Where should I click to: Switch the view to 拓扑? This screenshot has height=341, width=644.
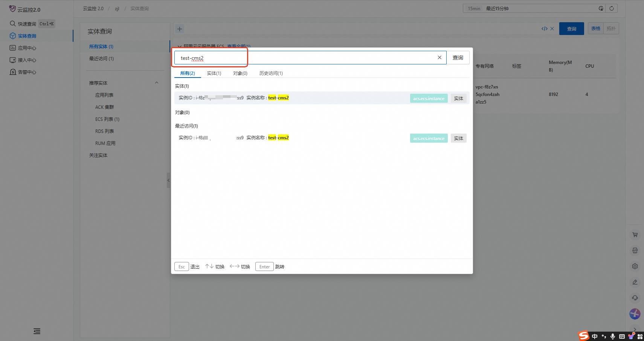click(x=611, y=29)
